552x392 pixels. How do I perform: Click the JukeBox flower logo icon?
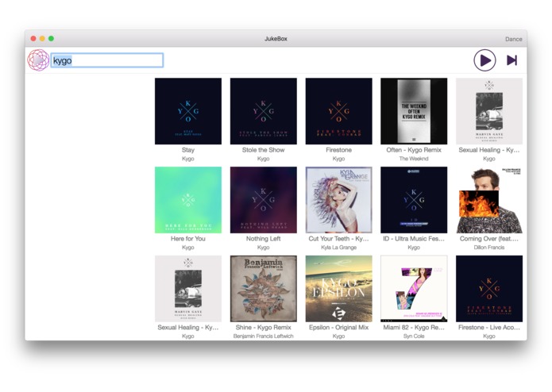click(38, 60)
